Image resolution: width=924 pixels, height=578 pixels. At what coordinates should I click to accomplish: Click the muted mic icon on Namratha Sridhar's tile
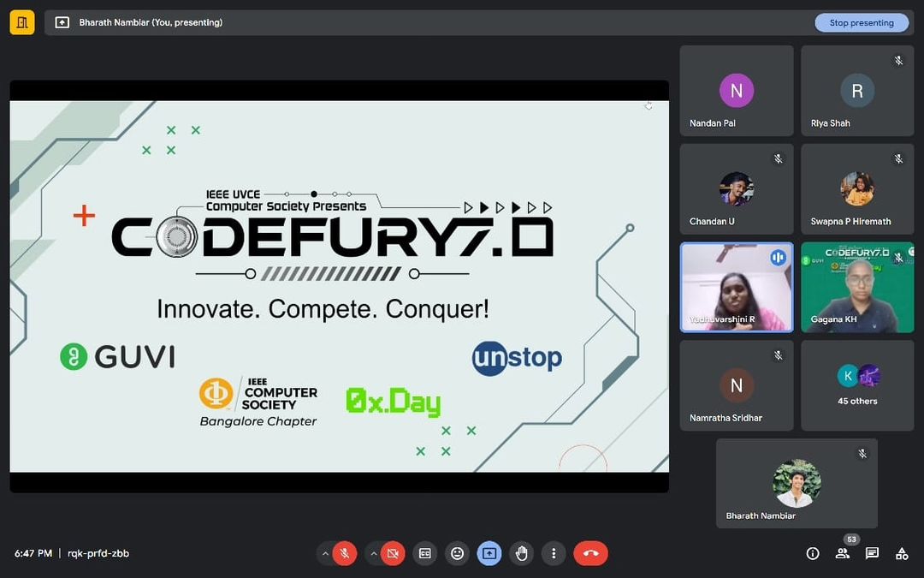pyautogui.click(x=779, y=355)
